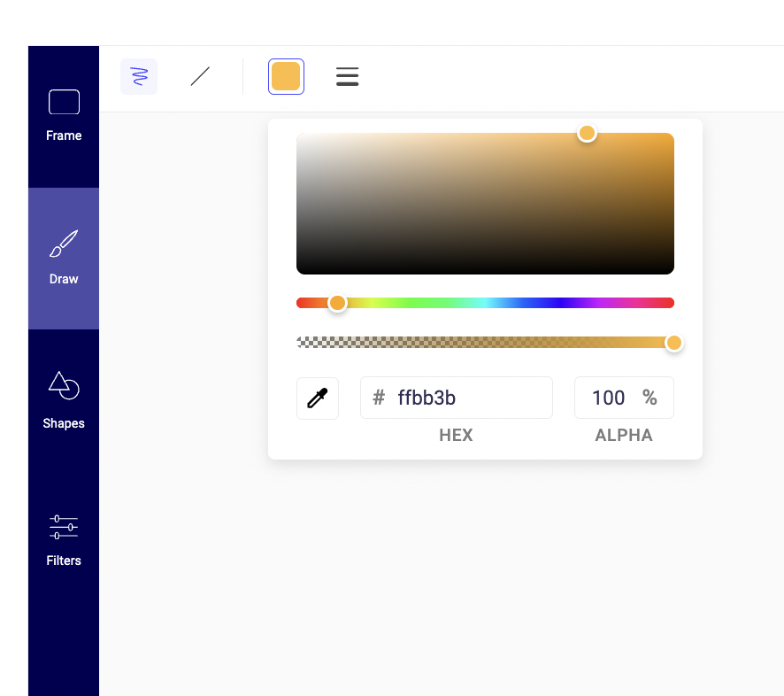Pick black at bottom of color area
This screenshot has height=696, width=784.
[x=485, y=270]
